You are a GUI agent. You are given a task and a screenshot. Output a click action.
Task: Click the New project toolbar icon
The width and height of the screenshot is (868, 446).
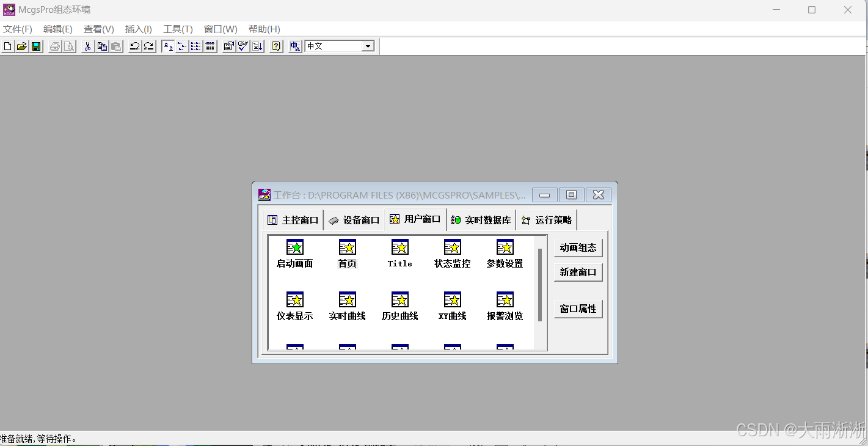(7, 46)
